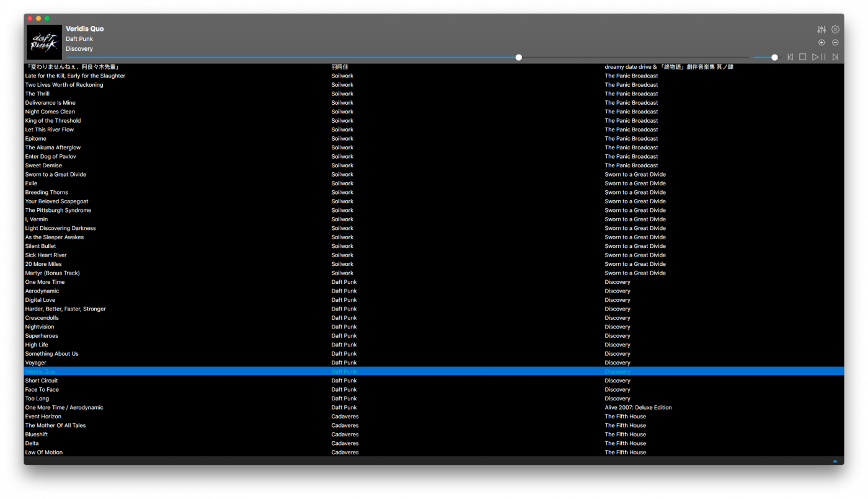
Task: Select track Law Of Motion
Action: 44,453
